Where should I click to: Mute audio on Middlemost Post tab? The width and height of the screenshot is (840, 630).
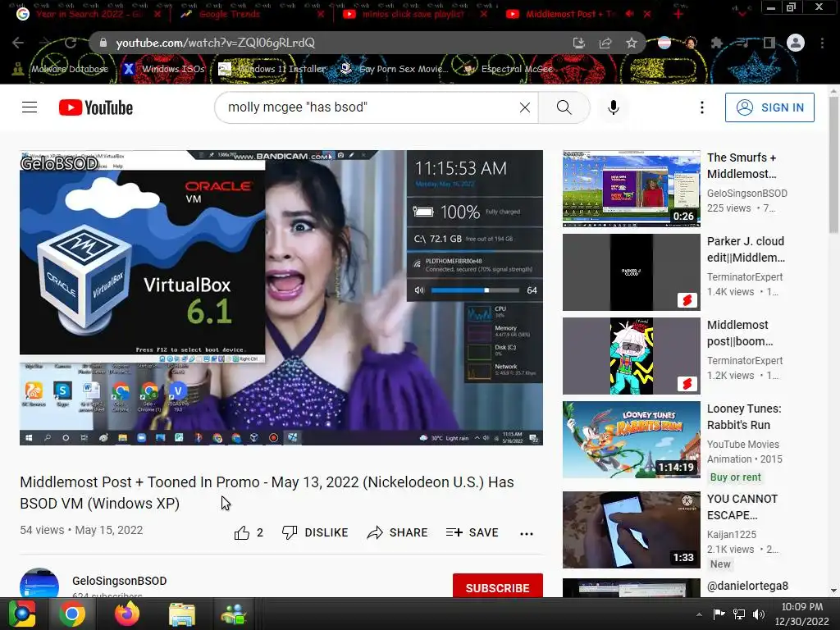pyautogui.click(x=630, y=14)
